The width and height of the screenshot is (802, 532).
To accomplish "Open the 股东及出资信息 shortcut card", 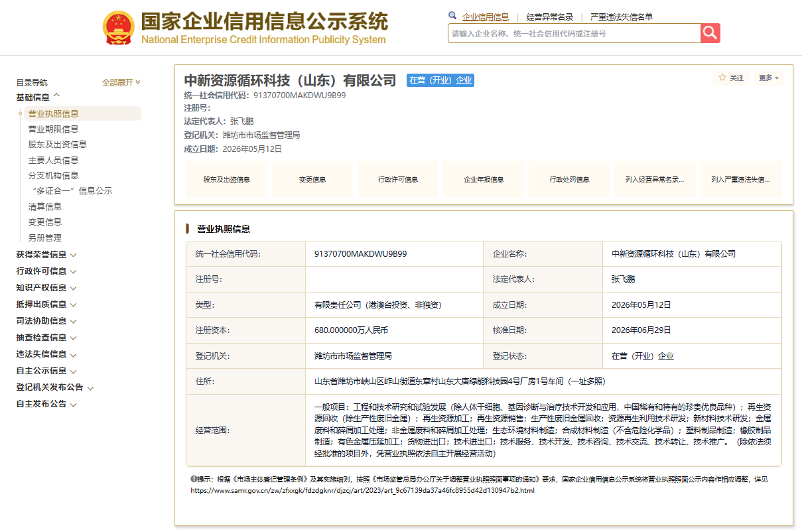I will (x=226, y=179).
